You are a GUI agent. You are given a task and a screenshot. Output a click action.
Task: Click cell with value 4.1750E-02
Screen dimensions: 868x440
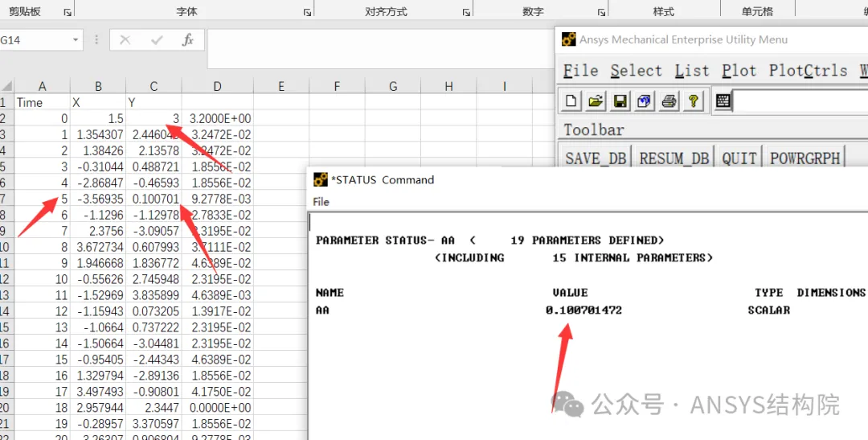click(x=218, y=392)
